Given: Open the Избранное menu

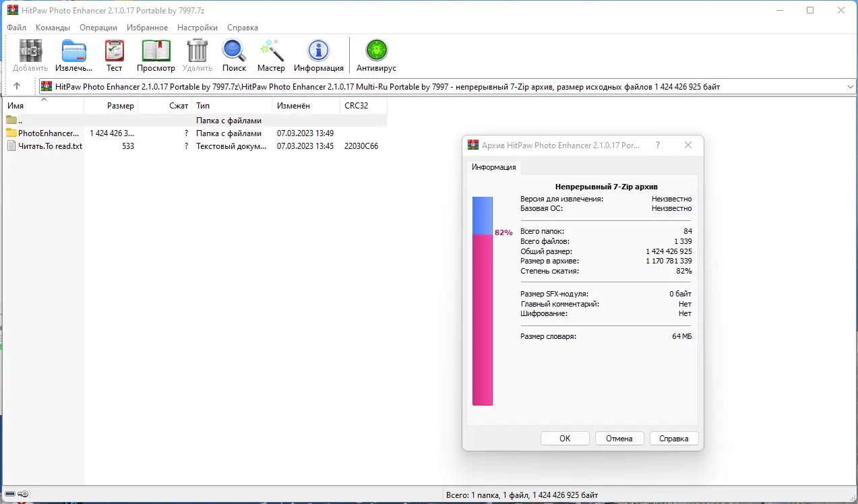Looking at the screenshot, I should click(x=148, y=28).
